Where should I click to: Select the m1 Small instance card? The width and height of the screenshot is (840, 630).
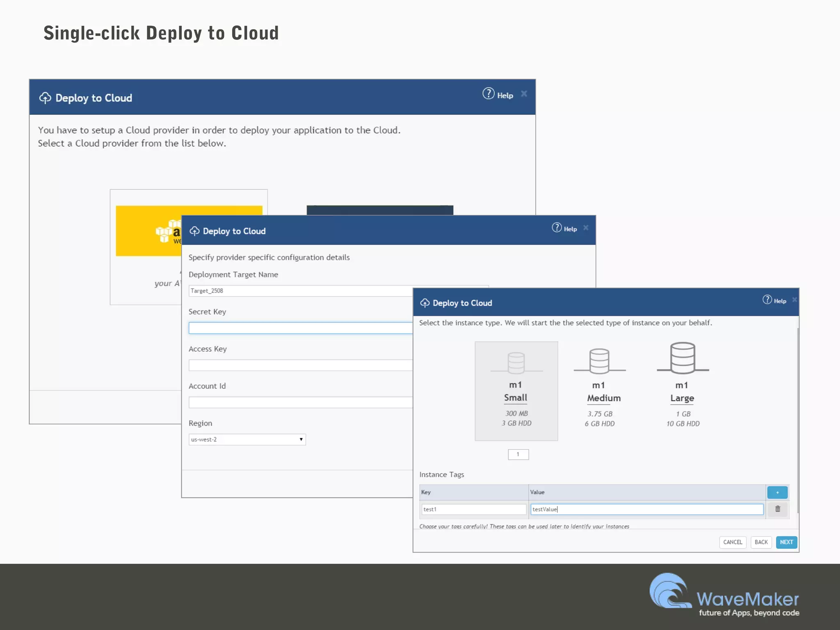coord(516,391)
